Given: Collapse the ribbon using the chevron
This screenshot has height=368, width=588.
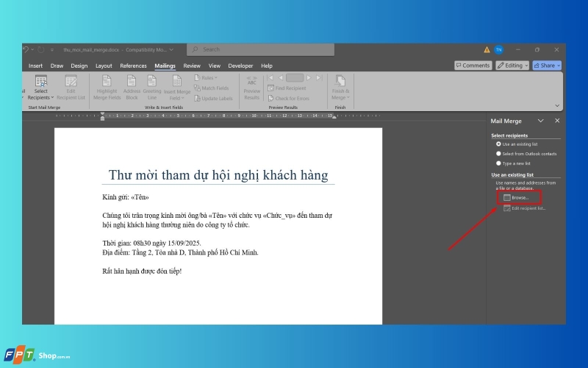Looking at the screenshot, I should 557,105.
